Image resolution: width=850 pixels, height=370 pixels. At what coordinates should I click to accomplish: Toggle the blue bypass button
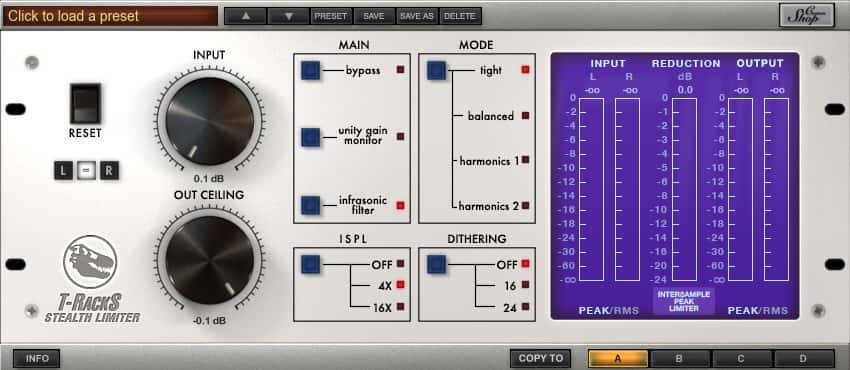click(311, 70)
